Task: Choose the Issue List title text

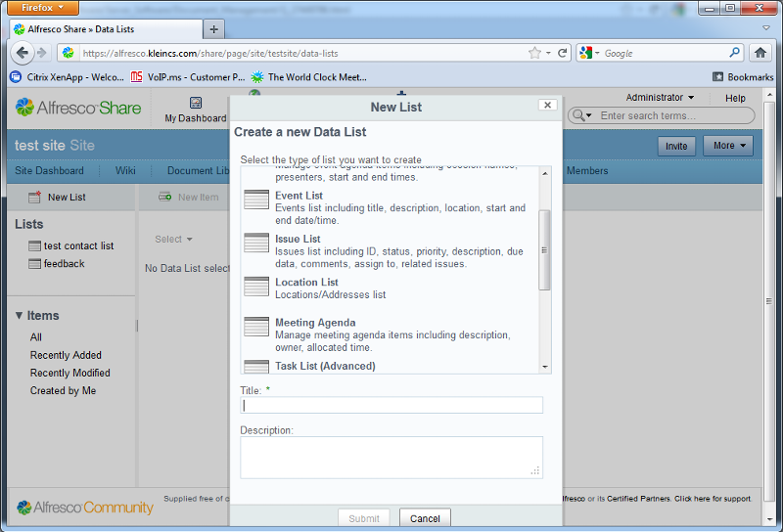Action: point(298,239)
